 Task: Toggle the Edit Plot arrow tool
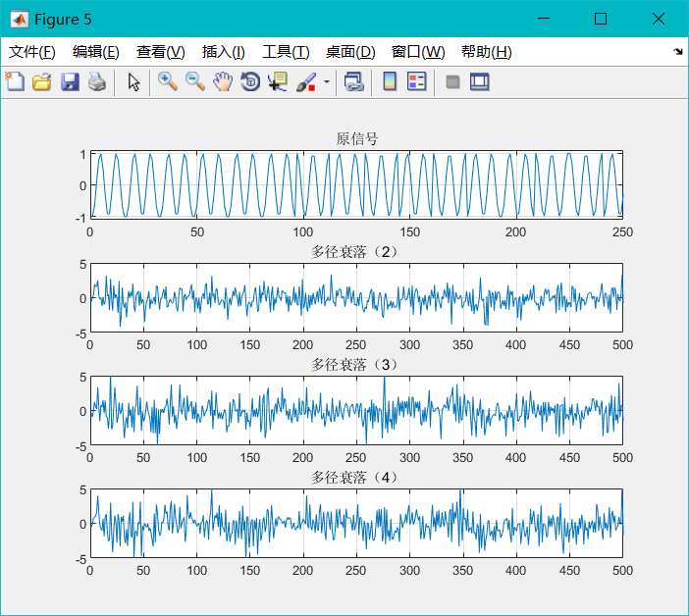click(x=133, y=82)
